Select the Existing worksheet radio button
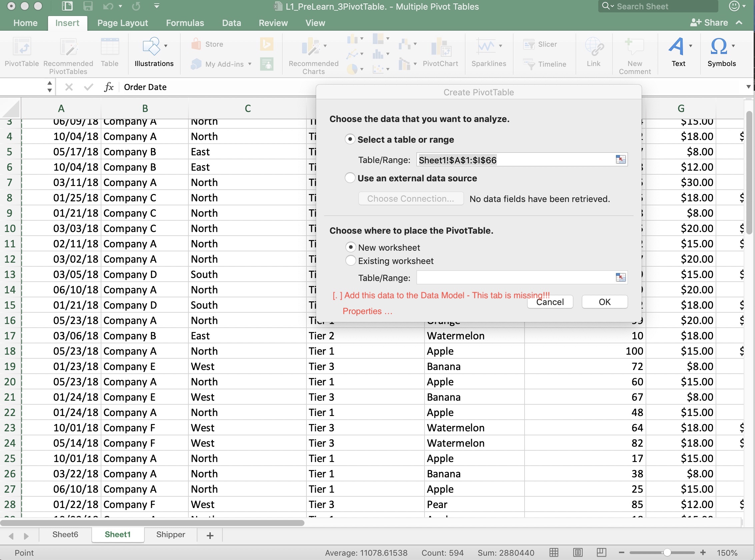Viewport: 755px width, 560px height. click(x=350, y=261)
